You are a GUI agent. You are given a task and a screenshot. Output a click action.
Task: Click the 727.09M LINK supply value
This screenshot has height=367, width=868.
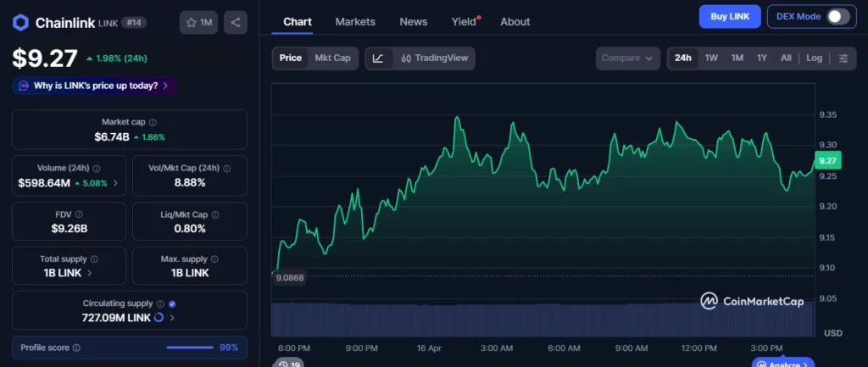(116, 318)
